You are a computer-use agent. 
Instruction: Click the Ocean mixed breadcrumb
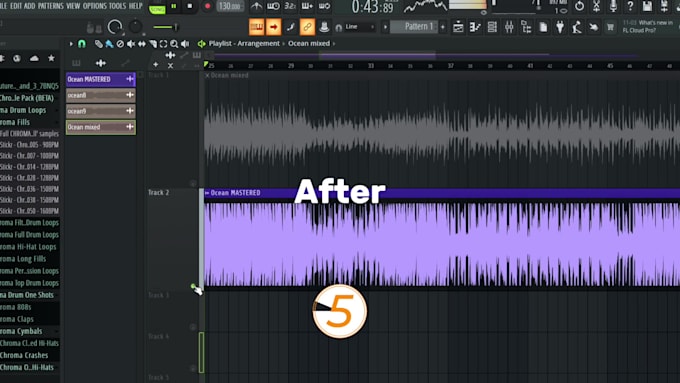pos(309,43)
